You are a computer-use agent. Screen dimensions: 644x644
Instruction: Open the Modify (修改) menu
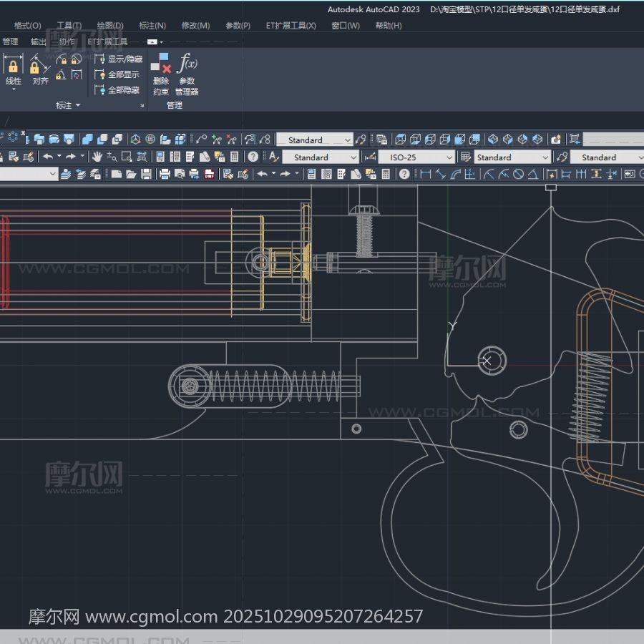click(x=195, y=26)
